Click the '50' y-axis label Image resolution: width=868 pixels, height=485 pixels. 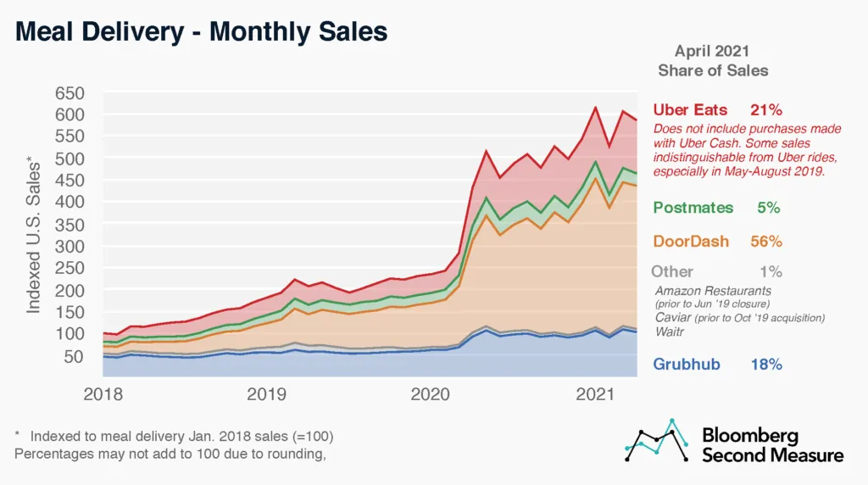(x=75, y=357)
